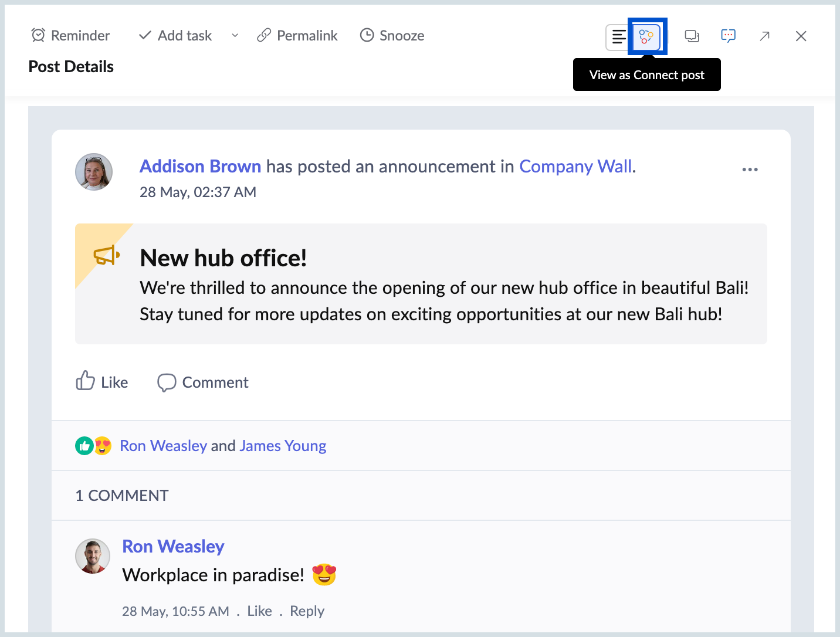Click Comment below the announcement
The height and width of the screenshot is (637, 840).
point(203,382)
